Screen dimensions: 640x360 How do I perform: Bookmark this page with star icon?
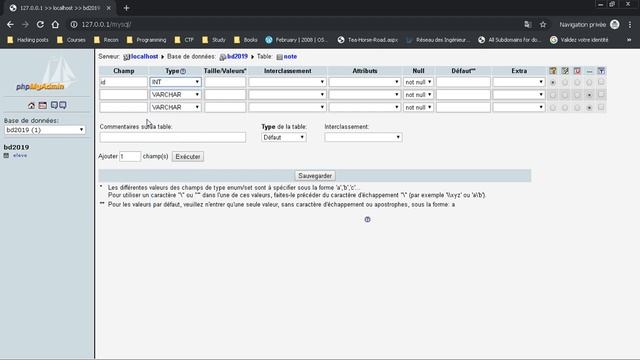pos(543,24)
